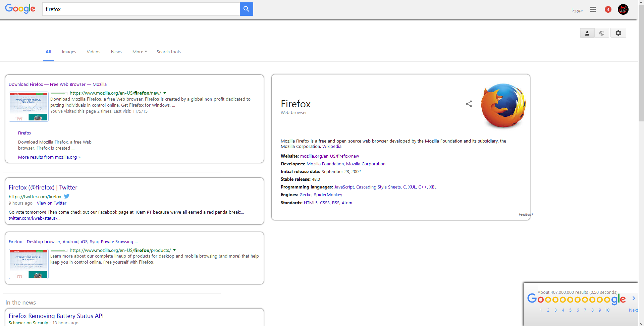
Task: Click the RSS standards link
Action: click(335, 203)
